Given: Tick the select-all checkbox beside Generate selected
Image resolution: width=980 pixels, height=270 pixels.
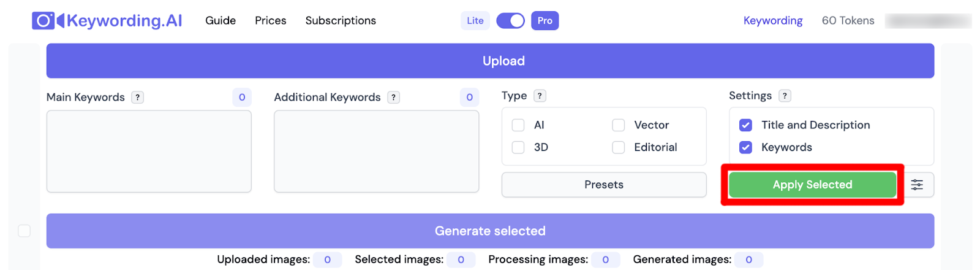Looking at the screenshot, I should (x=24, y=231).
